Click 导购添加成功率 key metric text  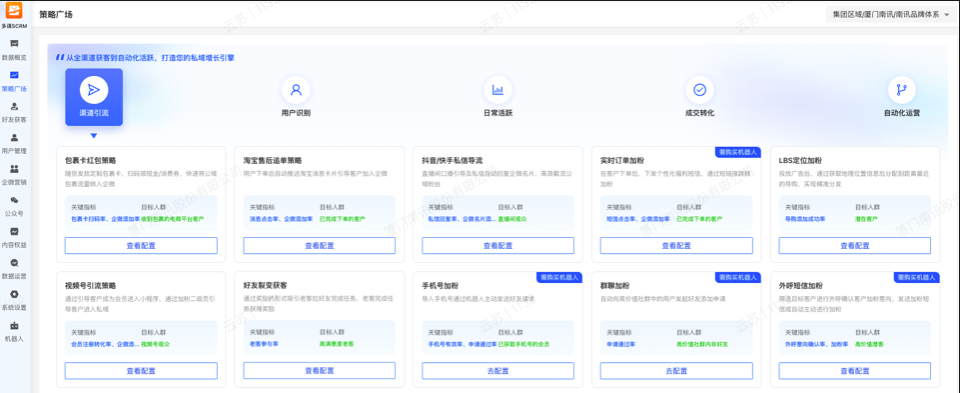(x=805, y=219)
